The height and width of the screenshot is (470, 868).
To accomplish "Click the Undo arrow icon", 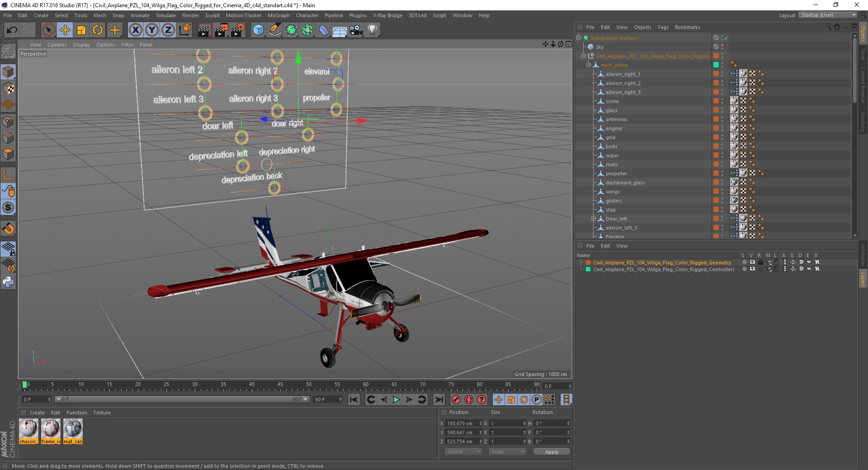I will click(12, 30).
